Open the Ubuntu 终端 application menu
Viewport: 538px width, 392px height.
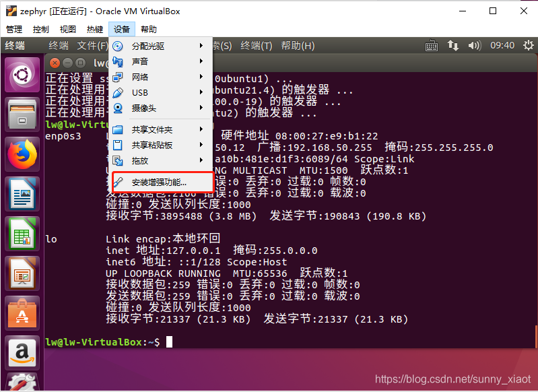coord(59,45)
